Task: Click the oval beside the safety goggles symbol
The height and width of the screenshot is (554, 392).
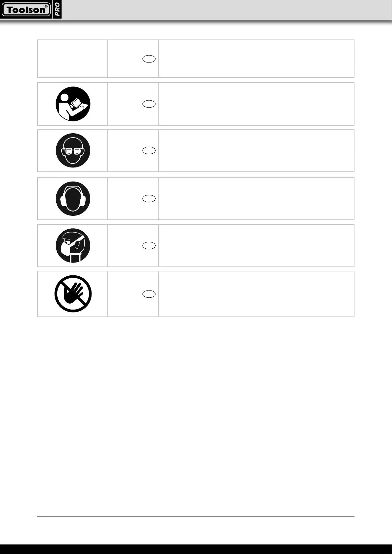Action: point(149,150)
